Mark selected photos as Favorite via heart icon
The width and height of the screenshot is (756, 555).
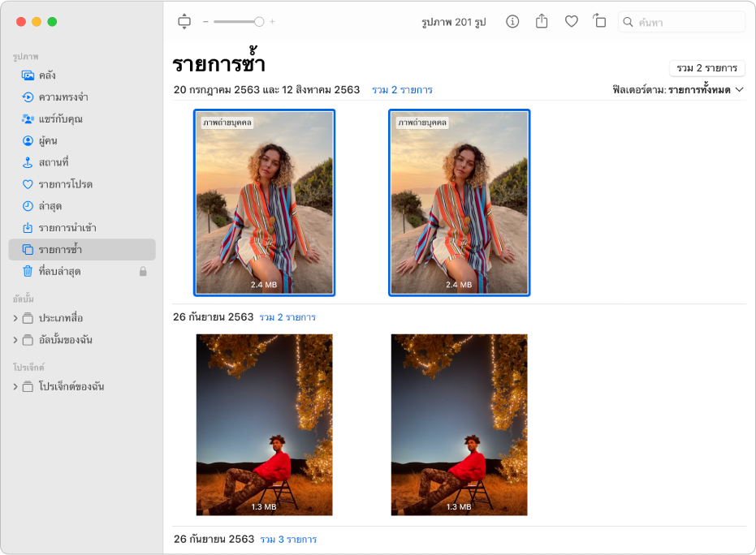[571, 22]
